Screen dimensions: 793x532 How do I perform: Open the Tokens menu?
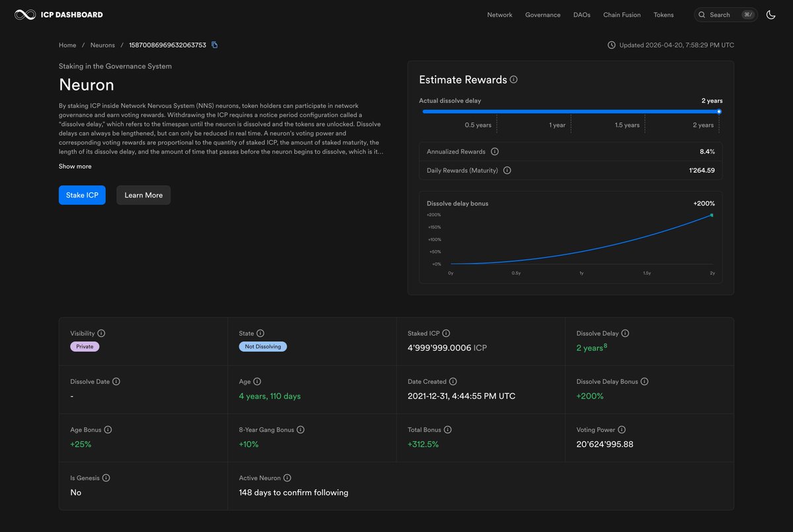(663, 15)
